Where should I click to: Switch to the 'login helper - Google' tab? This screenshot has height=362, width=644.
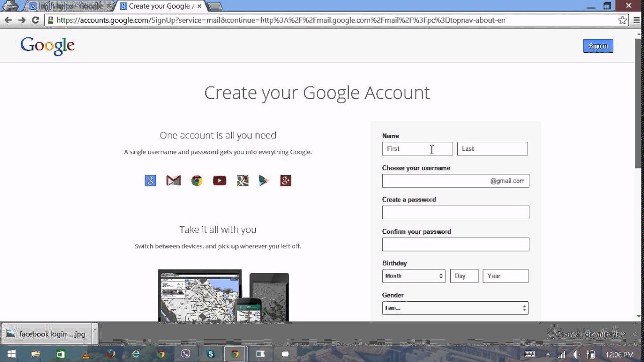coord(70,7)
